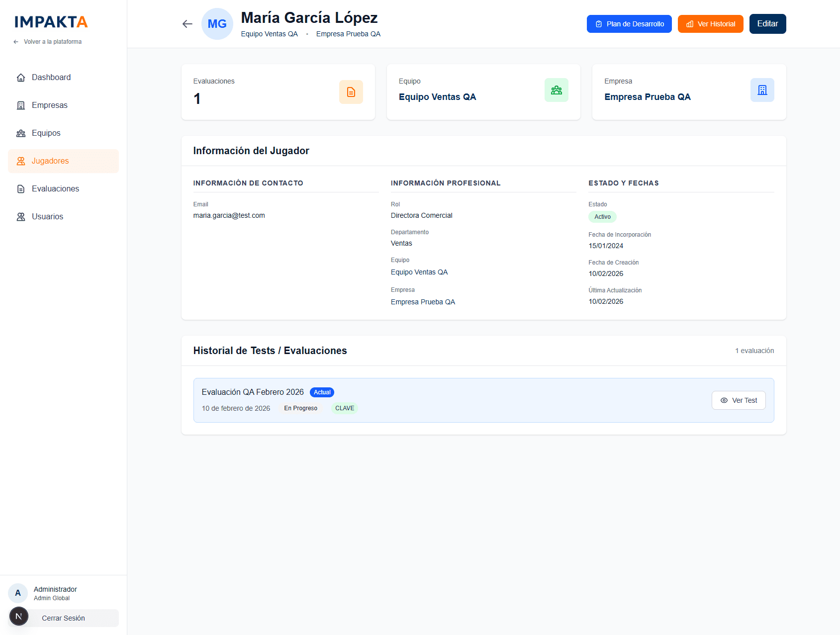Click the back arrow beside player avatar
Image resolution: width=840 pixels, height=635 pixels.
point(187,24)
